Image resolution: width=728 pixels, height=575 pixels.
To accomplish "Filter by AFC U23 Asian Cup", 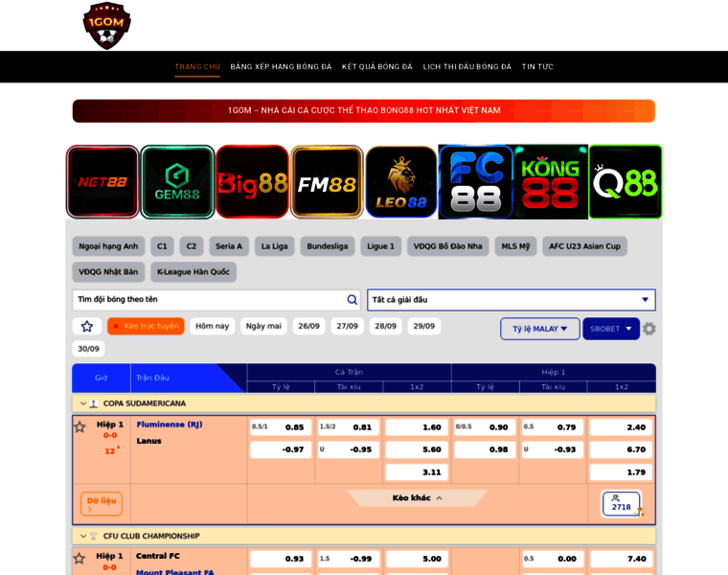I will (x=585, y=246).
